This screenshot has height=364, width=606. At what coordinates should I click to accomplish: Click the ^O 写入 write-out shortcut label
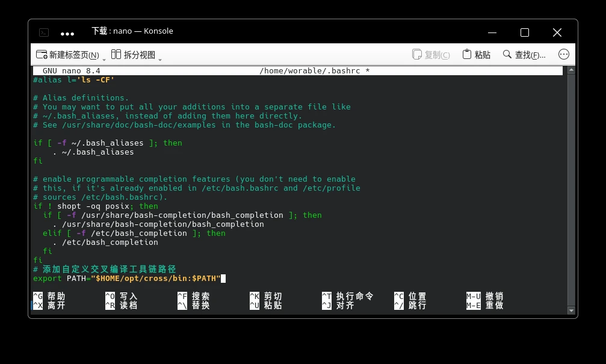click(122, 296)
